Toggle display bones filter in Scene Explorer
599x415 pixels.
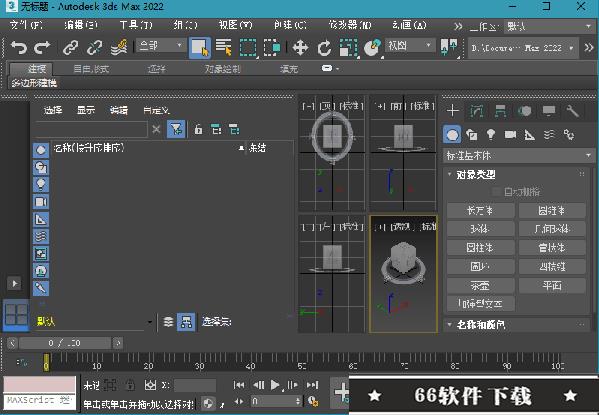(x=41, y=288)
